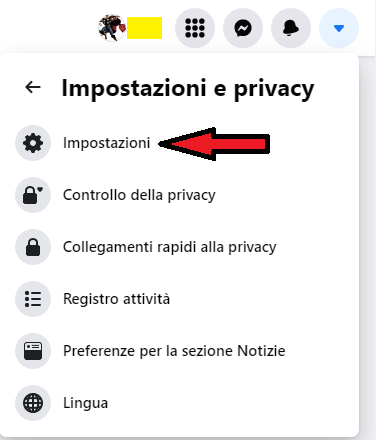This screenshot has width=376, height=440.
Task: Open the profile avatar picture
Action: 112,28
